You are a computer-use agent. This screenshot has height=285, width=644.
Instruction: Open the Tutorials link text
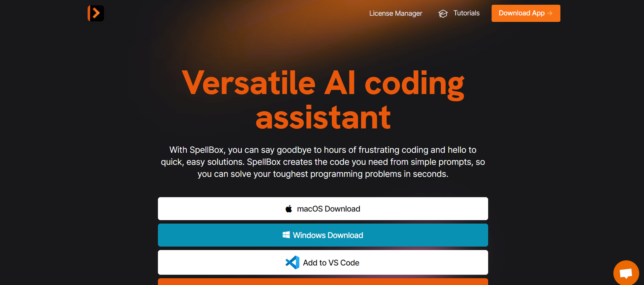tap(466, 13)
